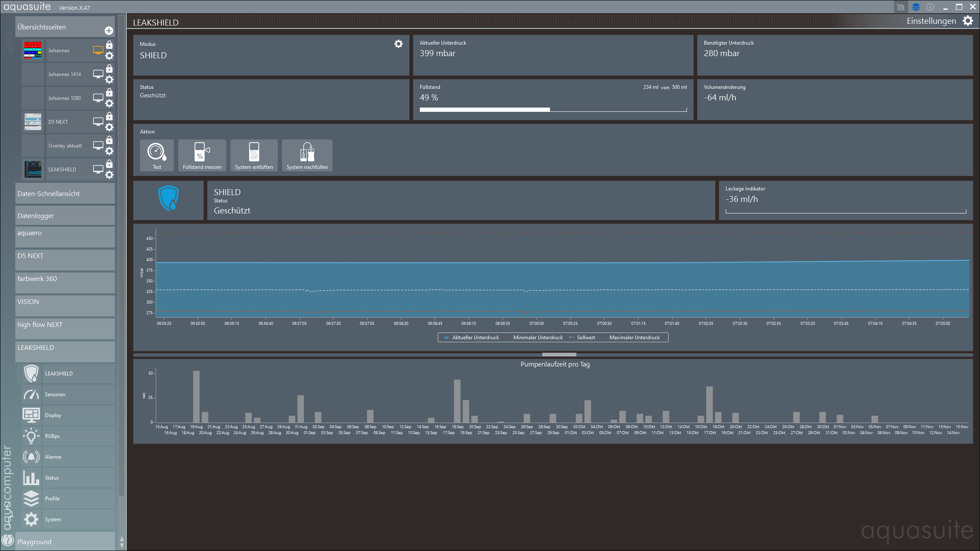Image resolution: width=980 pixels, height=551 pixels.
Task: Expand the Datenlogger section
Action: click(x=65, y=216)
